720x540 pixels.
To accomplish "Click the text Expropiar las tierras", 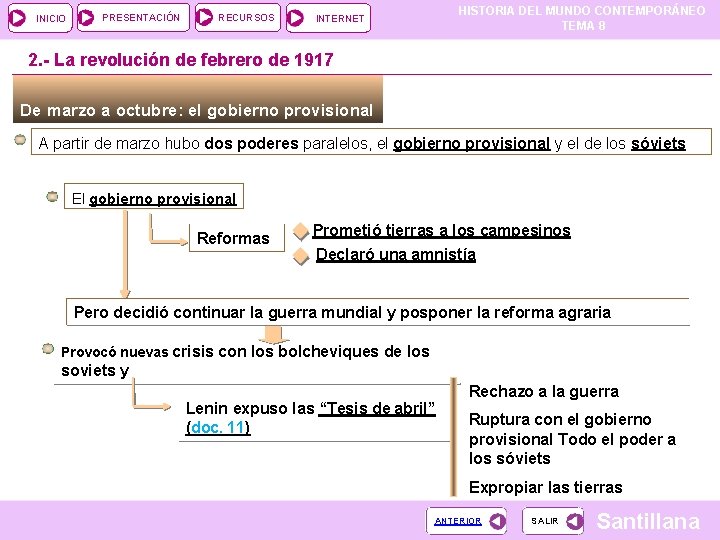I will pos(546,487).
